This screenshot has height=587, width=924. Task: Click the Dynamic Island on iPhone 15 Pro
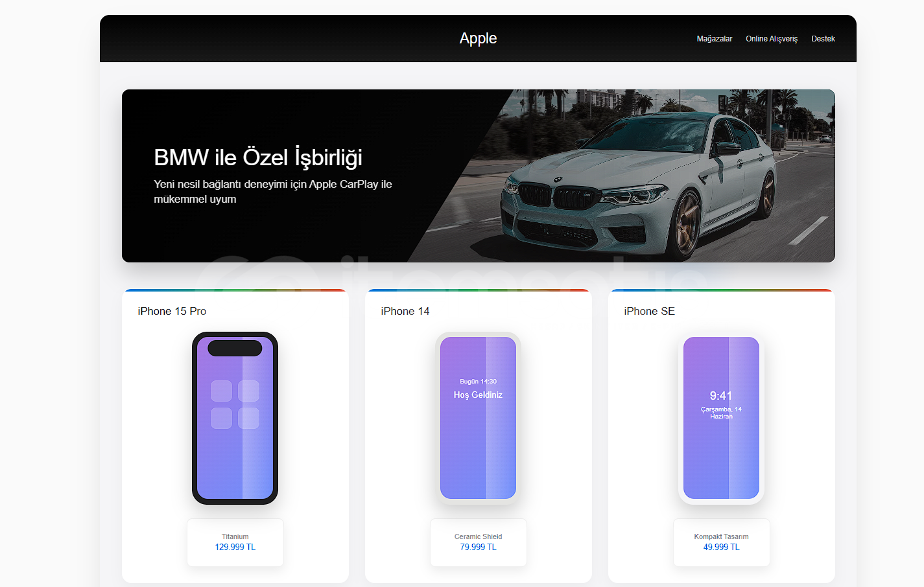pyautogui.click(x=235, y=348)
